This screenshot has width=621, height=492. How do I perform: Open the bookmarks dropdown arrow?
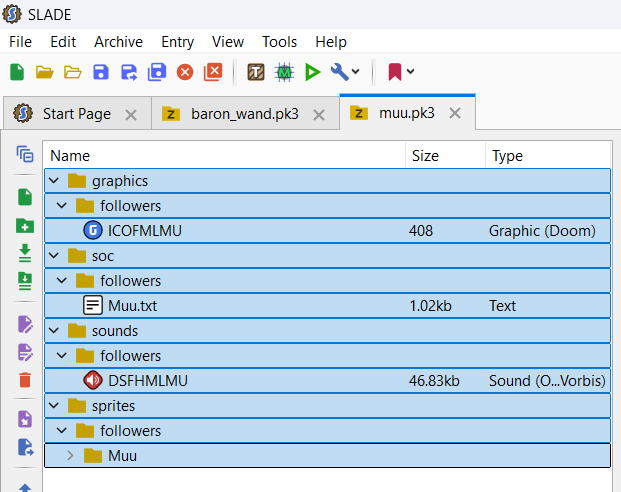[411, 72]
